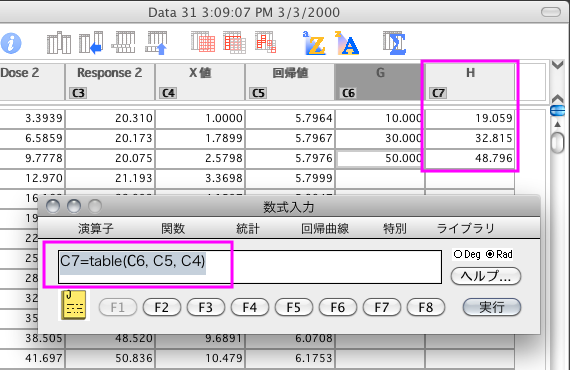The image size is (570, 370).
Task: Click the ヘルプ... button
Action: coord(486,276)
